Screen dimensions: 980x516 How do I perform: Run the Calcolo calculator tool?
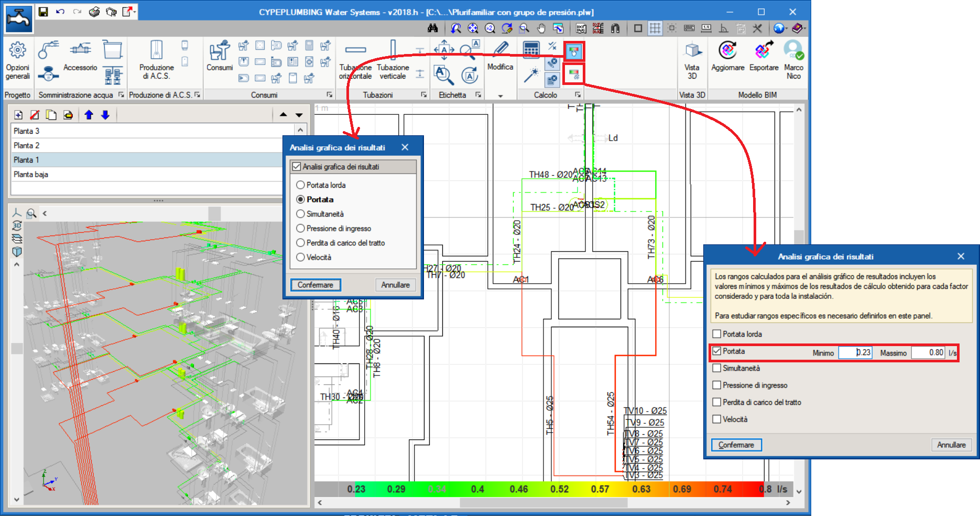coord(531,49)
